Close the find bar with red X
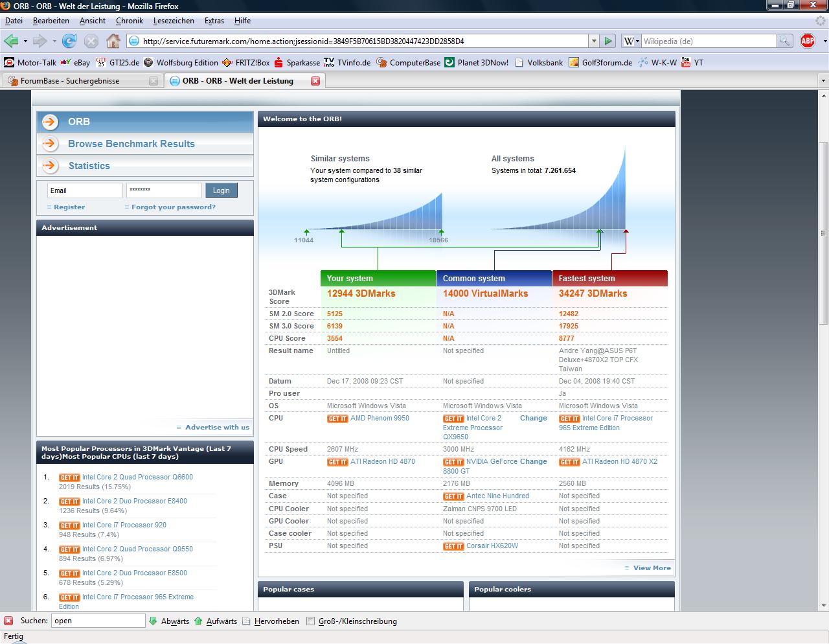Image resolution: width=829 pixels, height=644 pixels. 8,621
